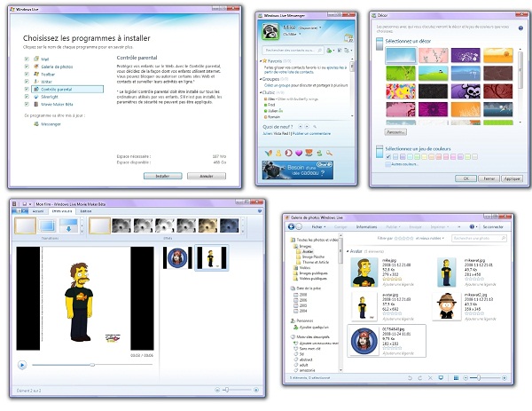Click the magnifier icon in Messenger bottom bar
The width and height of the screenshot is (532, 411).
point(329,154)
